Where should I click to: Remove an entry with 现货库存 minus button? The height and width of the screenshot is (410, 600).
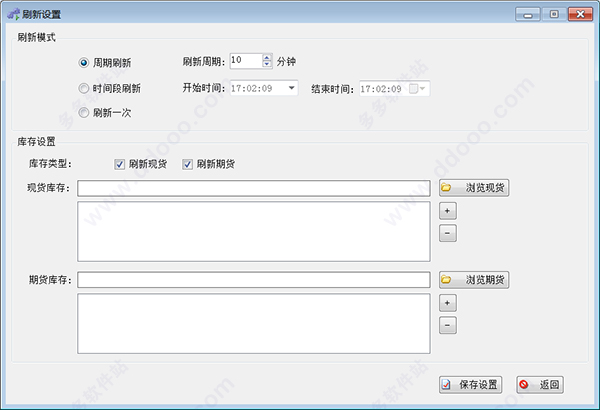coord(448,233)
